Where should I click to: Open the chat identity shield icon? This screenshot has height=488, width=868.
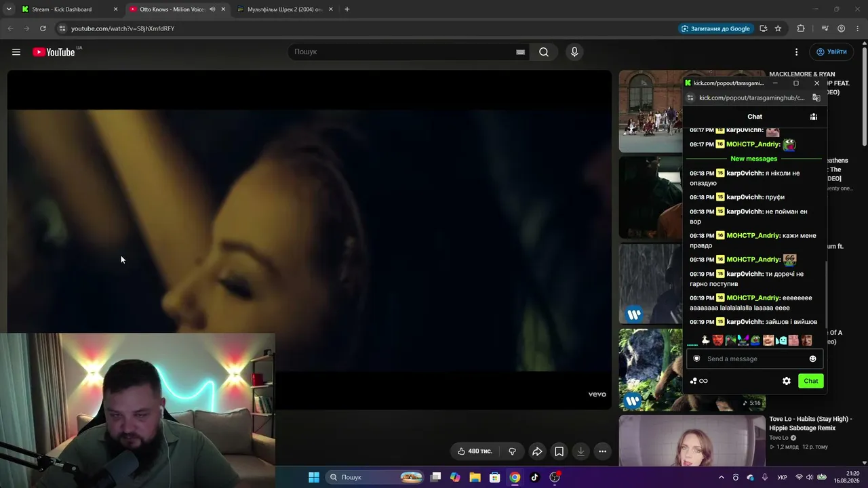coord(696,359)
